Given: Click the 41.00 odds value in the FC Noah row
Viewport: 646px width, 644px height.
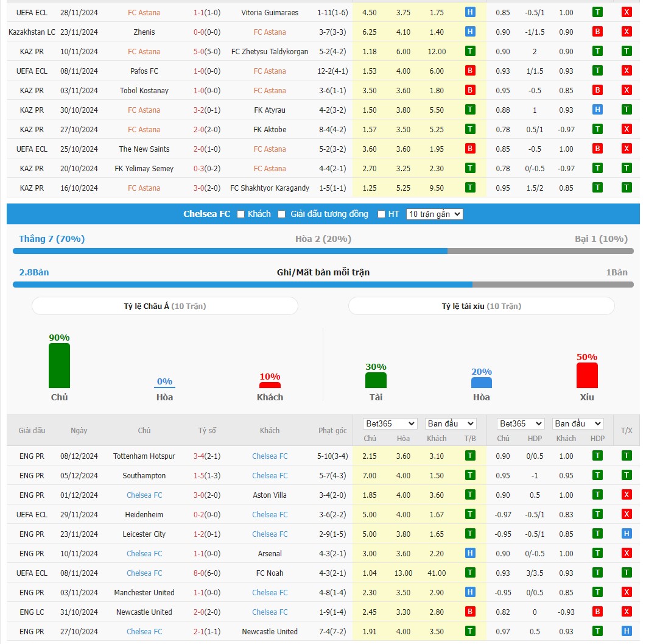Looking at the screenshot, I should (x=437, y=573).
